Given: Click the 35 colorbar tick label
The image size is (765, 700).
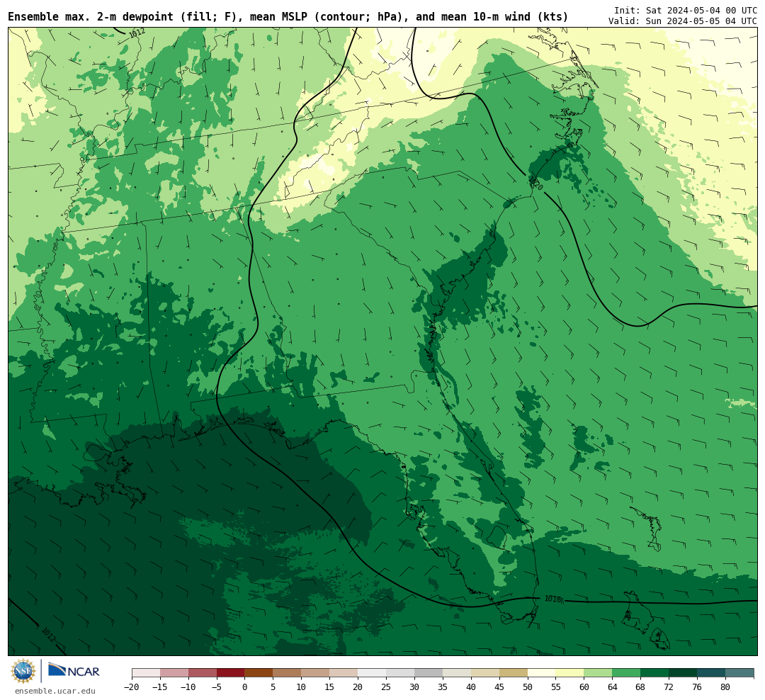Looking at the screenshot, I should tap(443, 687).
